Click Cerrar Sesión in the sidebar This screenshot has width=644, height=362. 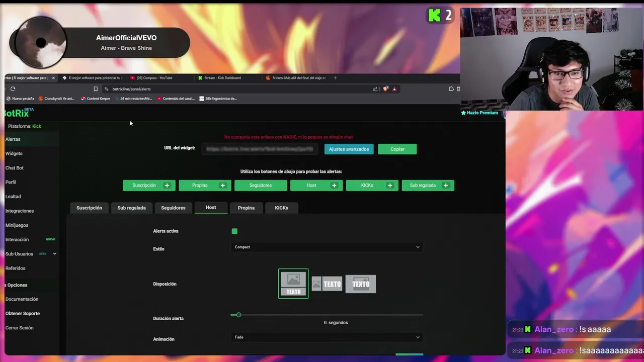click(x=20, y=328)
